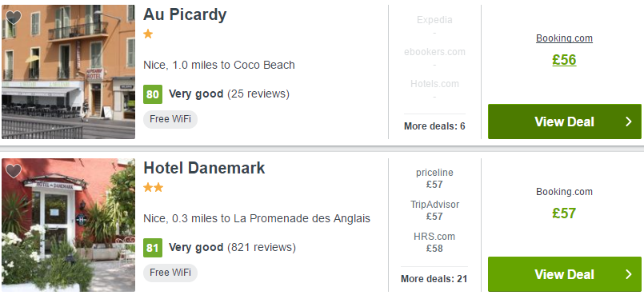Open the Au Picardy hotel photo
Screen dimensions: 644x295
point(68,72)
